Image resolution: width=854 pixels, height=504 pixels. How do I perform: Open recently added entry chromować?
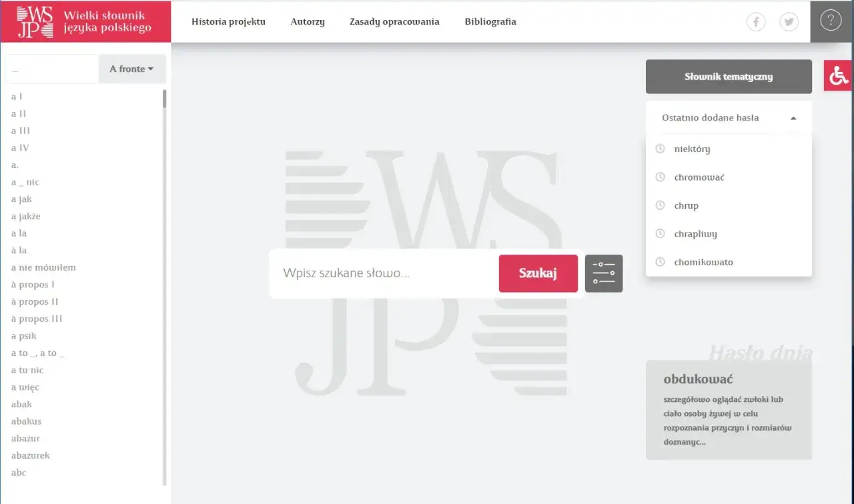pyautogui.click(x=699, y=177)
